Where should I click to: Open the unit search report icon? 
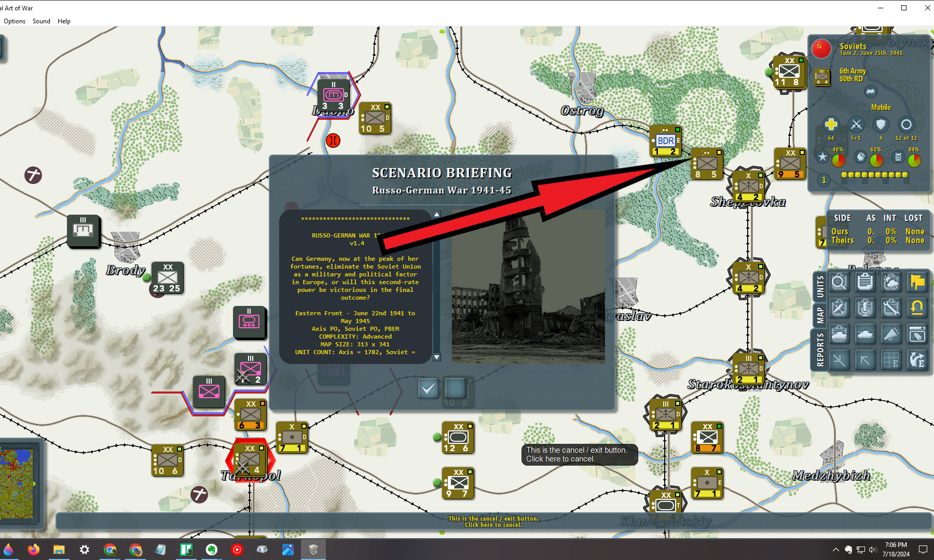(x=839, y=283)
